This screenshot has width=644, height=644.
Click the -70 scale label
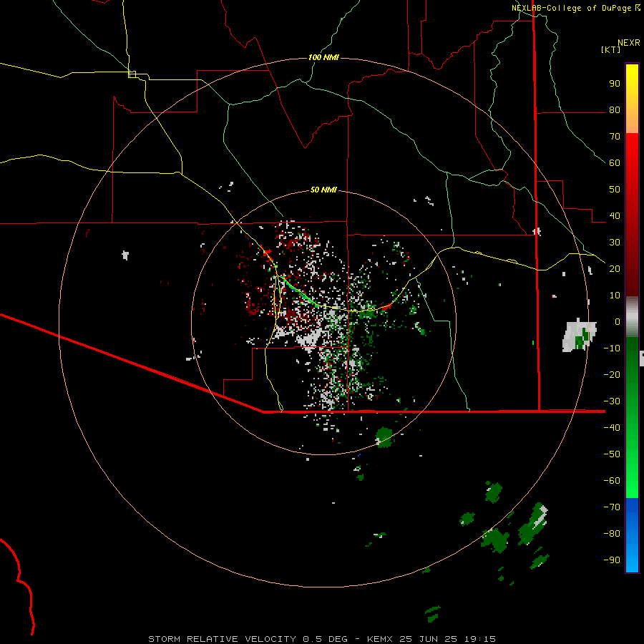[612, 507]
